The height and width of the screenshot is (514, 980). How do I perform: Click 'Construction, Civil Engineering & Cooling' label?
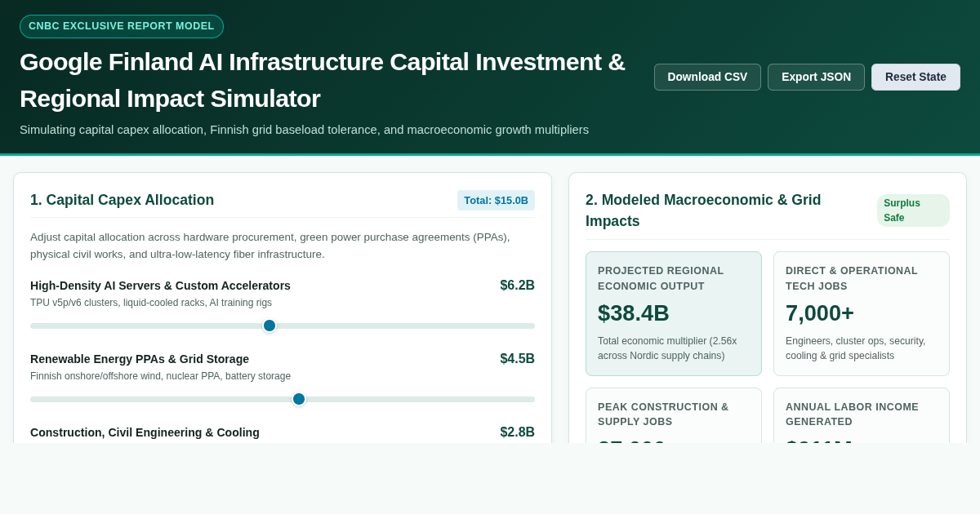click(x=145, y=432)
